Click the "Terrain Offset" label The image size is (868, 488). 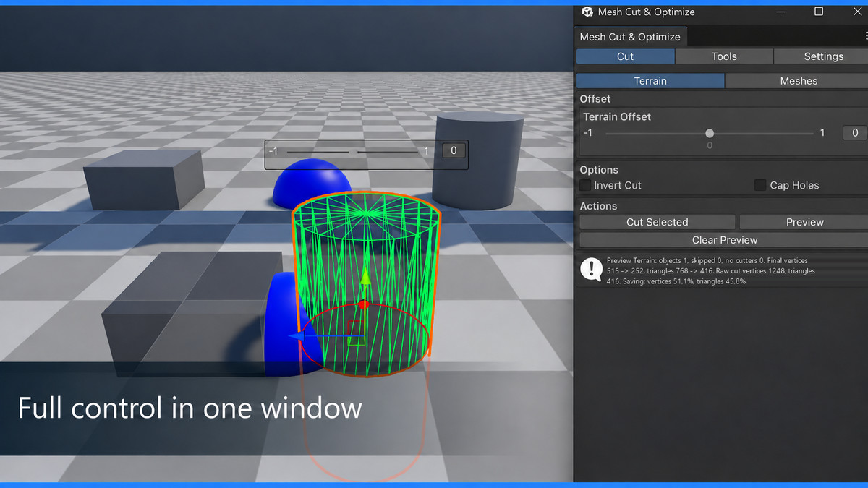point(617,116)
